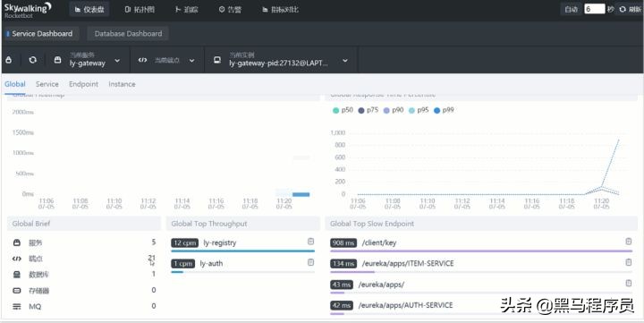Screen dimensions: 644x323
Task: Click the 42 ms badge
Action: [x=342, y=305]
